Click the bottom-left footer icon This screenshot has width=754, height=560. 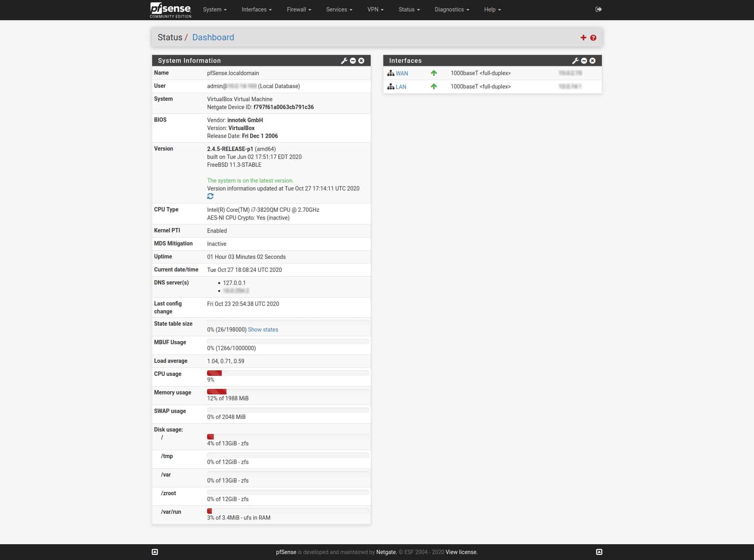pos(155,552)
